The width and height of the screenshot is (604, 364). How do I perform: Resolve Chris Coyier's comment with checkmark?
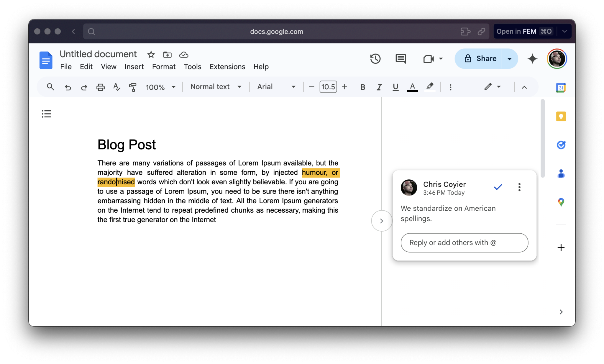(498, 187)
